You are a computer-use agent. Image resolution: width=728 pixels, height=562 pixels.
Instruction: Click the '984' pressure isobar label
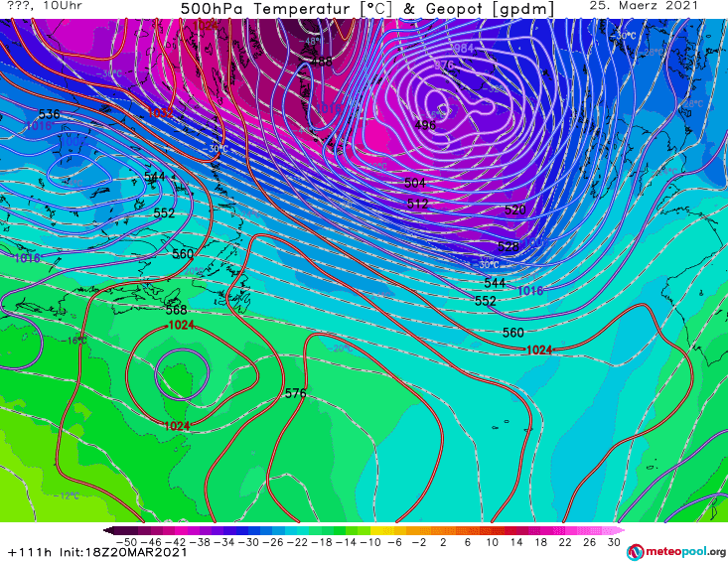tap(463, 49)
